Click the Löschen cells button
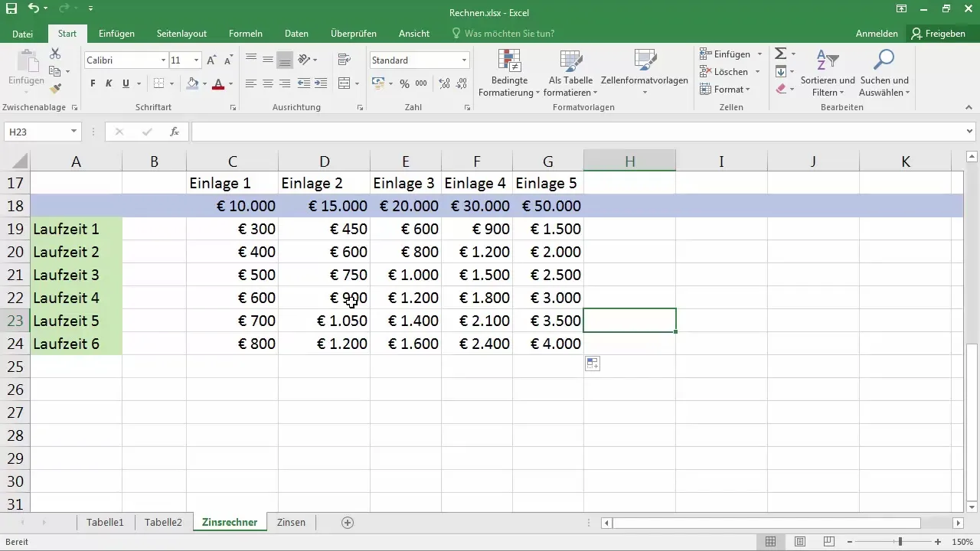The width and height of the screenshot is (980, 551). click(x=730, y=72)
